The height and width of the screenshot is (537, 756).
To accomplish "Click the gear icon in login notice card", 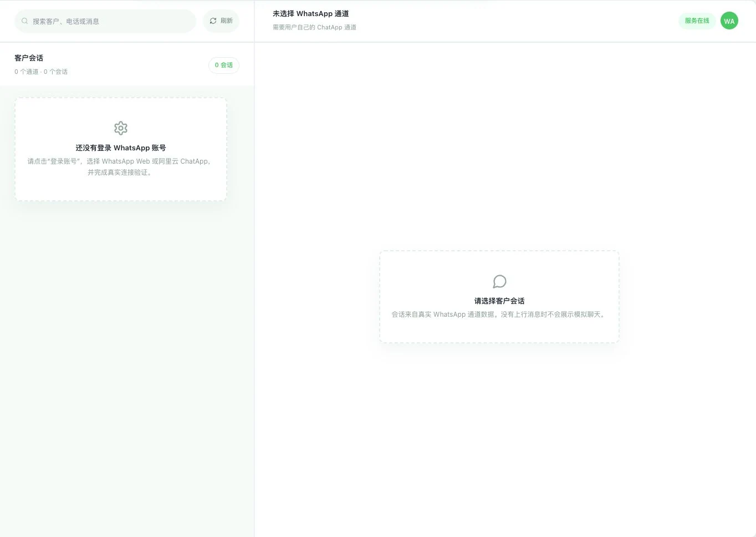I will click(121, 128).
